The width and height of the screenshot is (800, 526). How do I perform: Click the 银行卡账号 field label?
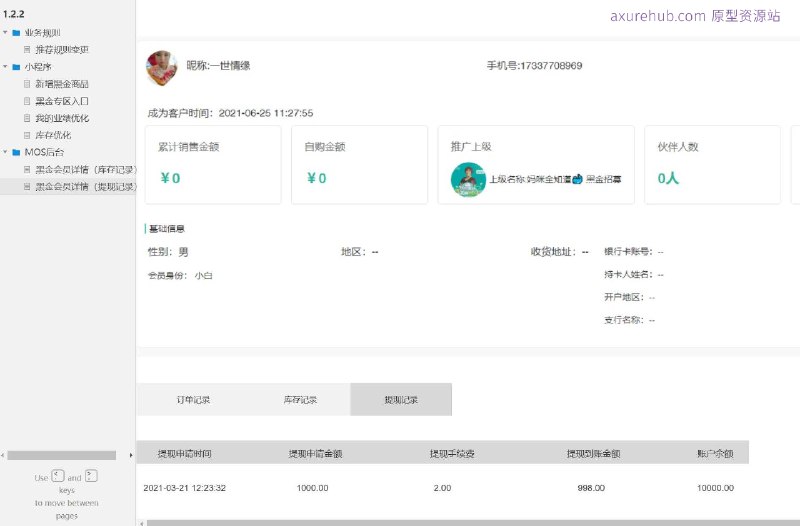(628, 252)
